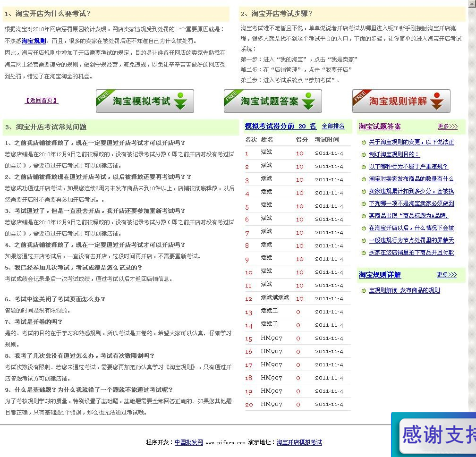476x457 pixels.
Task: Open the 全部排名 link
Action: tap(333, 126)
